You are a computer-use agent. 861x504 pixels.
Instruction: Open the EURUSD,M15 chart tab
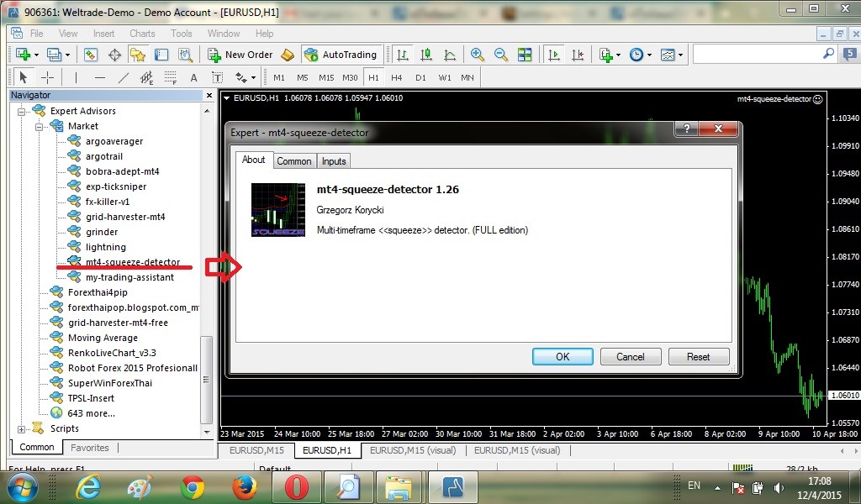point(256,450)
